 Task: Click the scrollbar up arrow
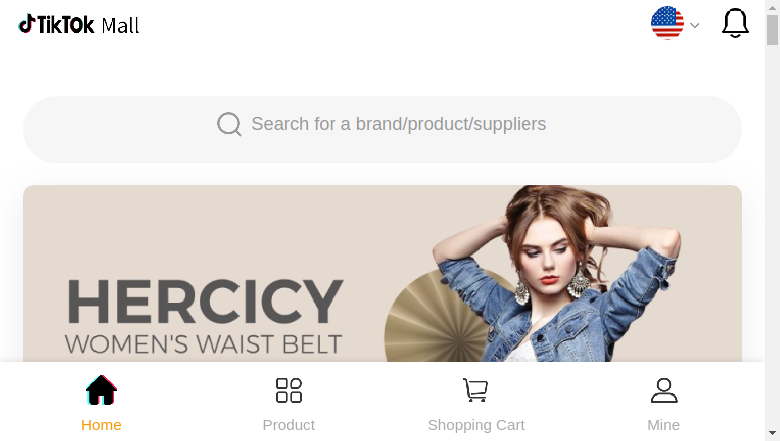773,7
